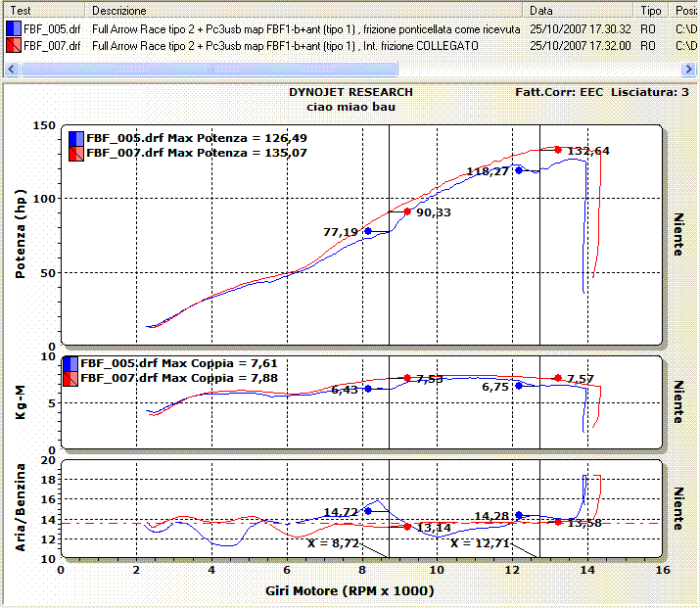Sort list by Descrizione column header
Screen dimensions: 700x608
click(x=303, y=10)
